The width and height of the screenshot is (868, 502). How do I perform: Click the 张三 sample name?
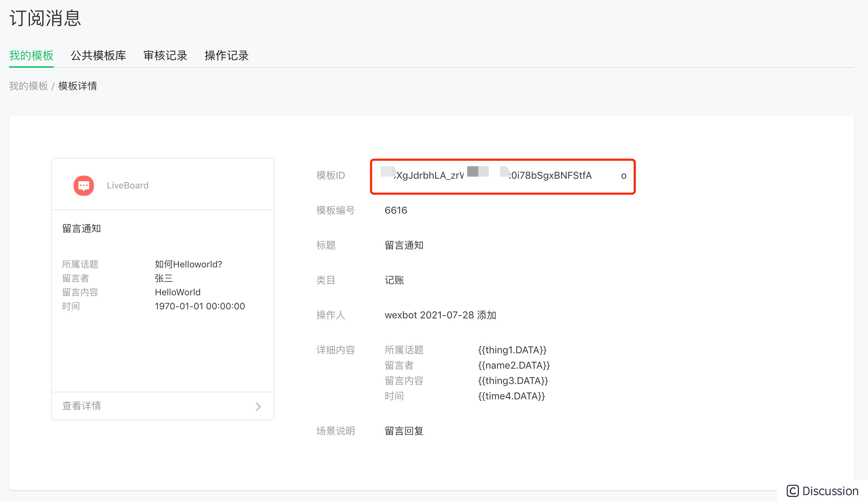coord(164,278)
